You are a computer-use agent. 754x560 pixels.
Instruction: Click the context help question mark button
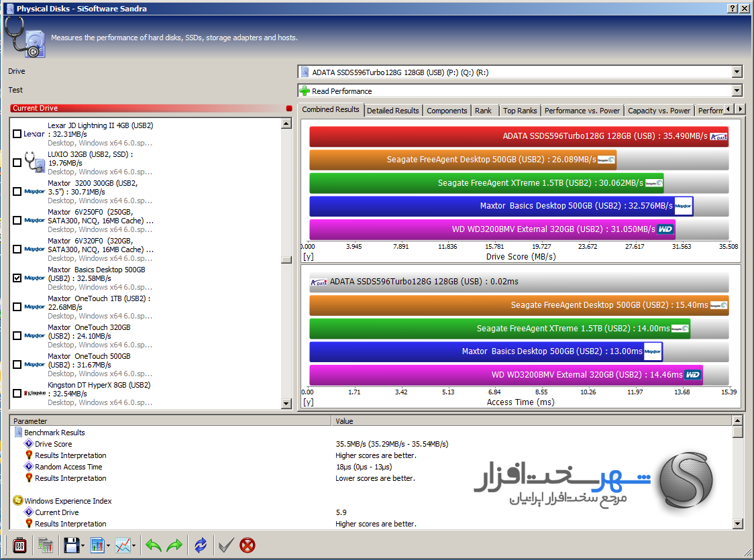pos(732,8)
